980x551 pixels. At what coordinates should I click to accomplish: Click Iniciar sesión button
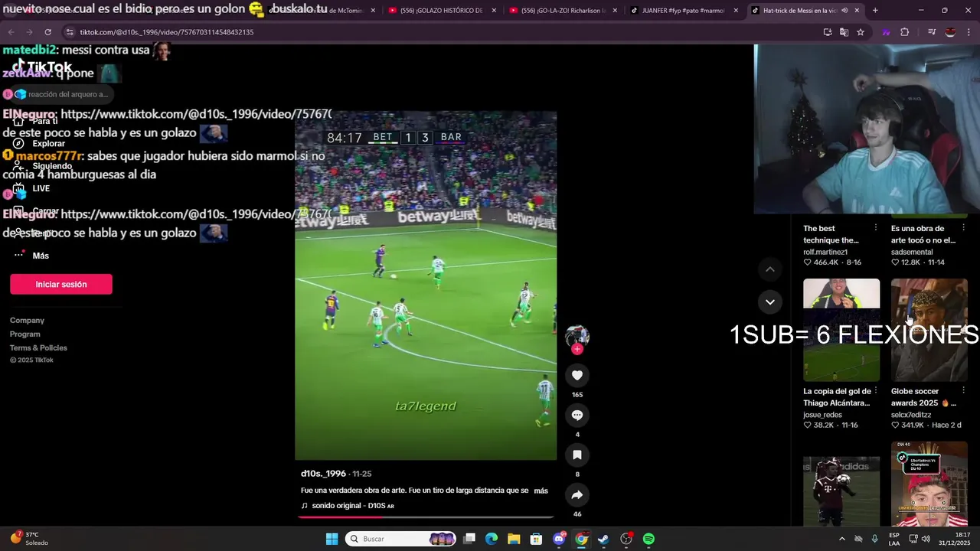pyautogui.click(x=61, y=284)
